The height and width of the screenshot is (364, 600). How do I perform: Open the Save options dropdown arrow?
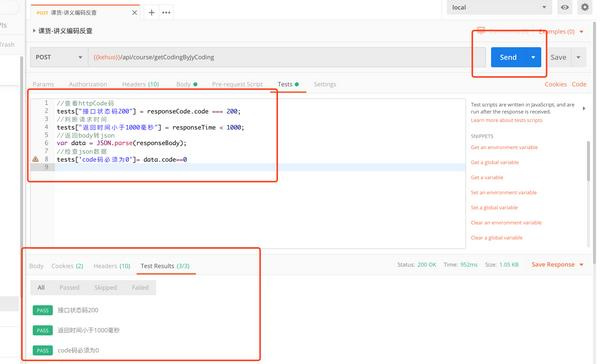578,57
